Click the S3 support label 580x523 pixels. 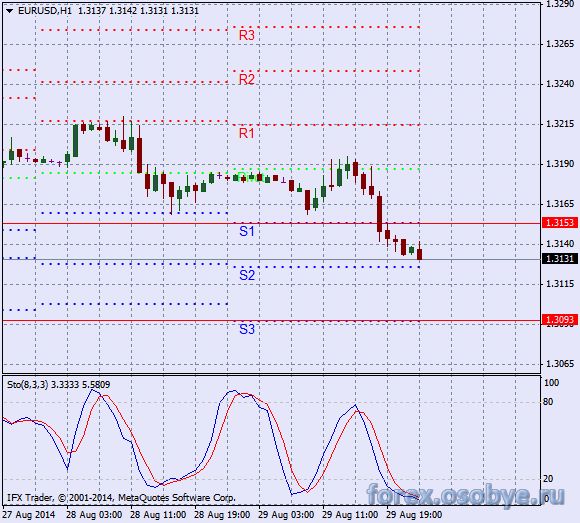click(x=247, y=329)
